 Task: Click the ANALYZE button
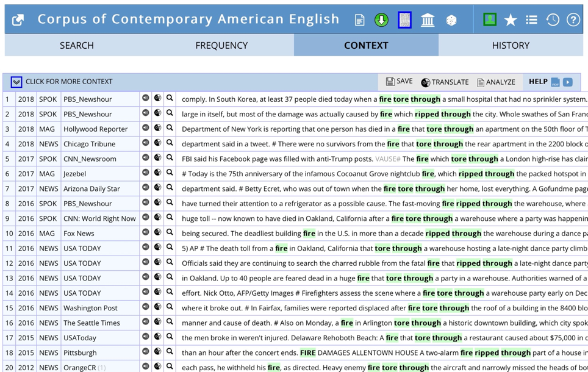(496, 82)
